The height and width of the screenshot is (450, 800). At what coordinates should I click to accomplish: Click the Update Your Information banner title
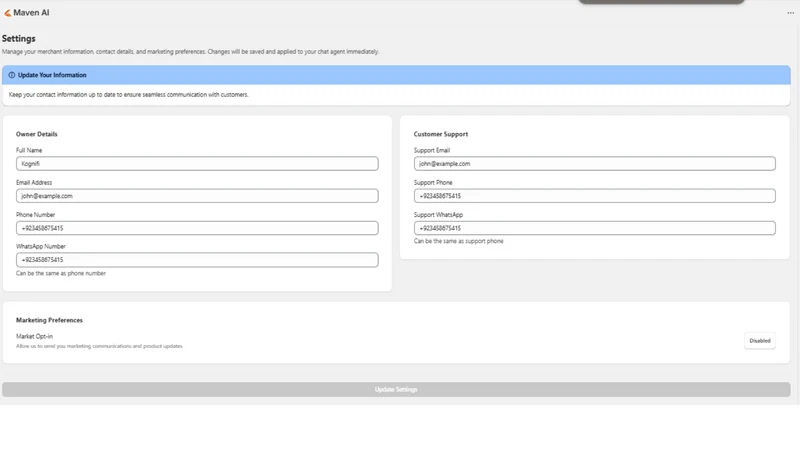coord(52,75)
